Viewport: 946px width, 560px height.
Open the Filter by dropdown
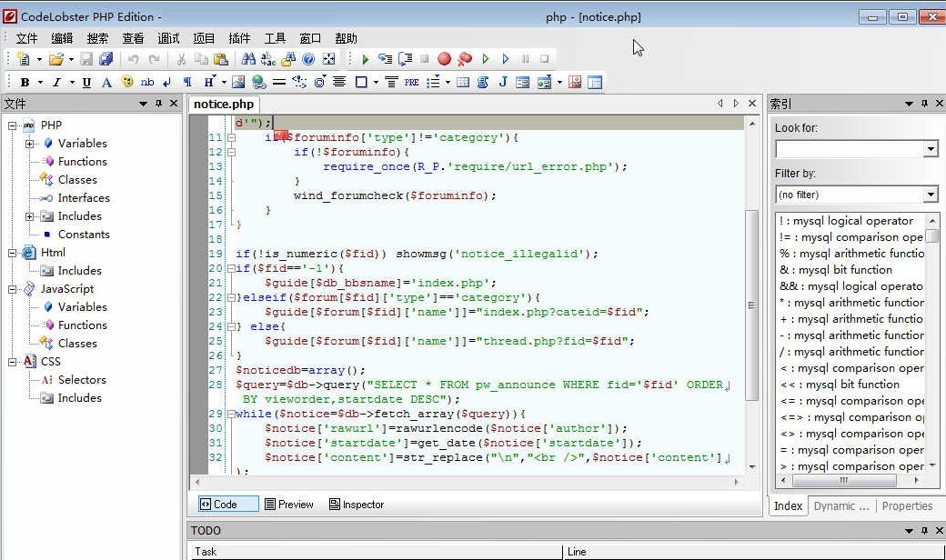931,195
